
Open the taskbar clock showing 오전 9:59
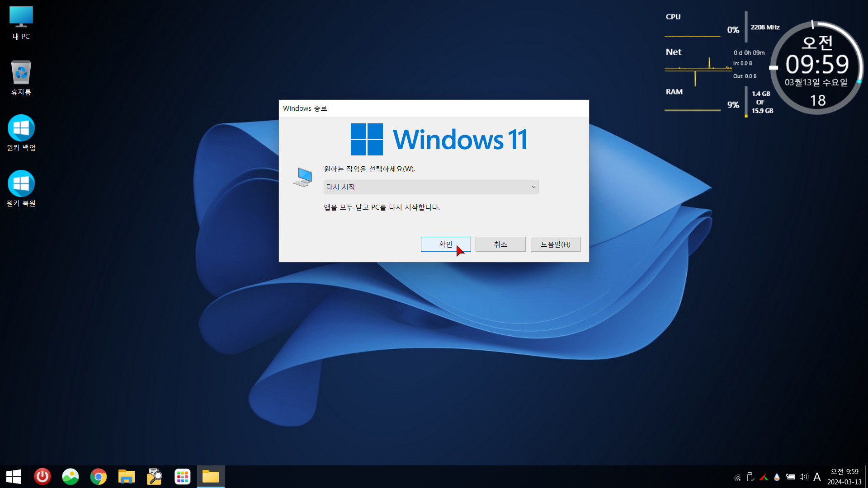[844, 477]
